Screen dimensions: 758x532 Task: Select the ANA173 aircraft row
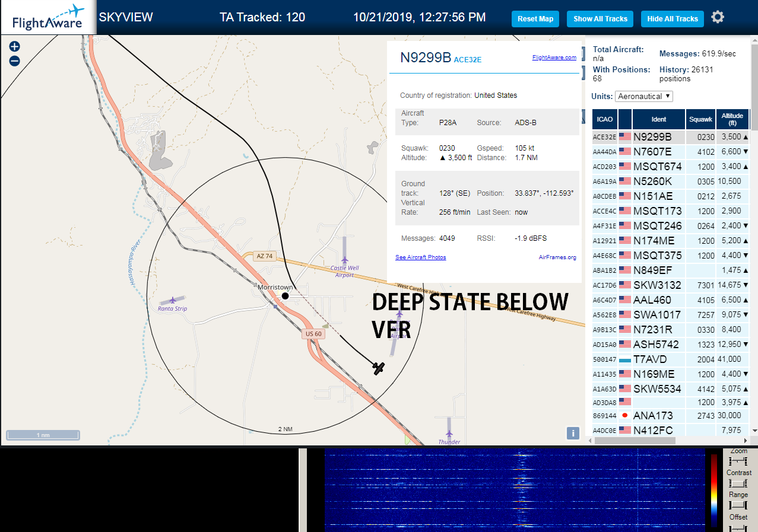tap(671, 415)
